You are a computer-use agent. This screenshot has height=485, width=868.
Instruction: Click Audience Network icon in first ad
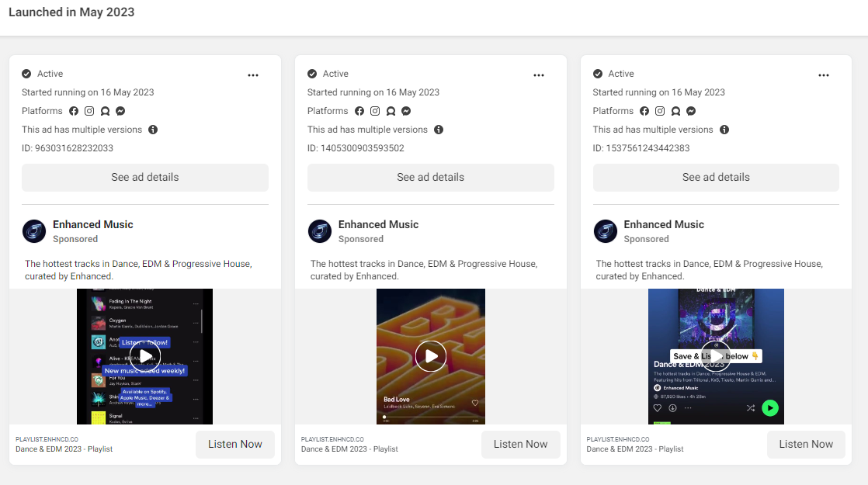(x=105, y=111)
